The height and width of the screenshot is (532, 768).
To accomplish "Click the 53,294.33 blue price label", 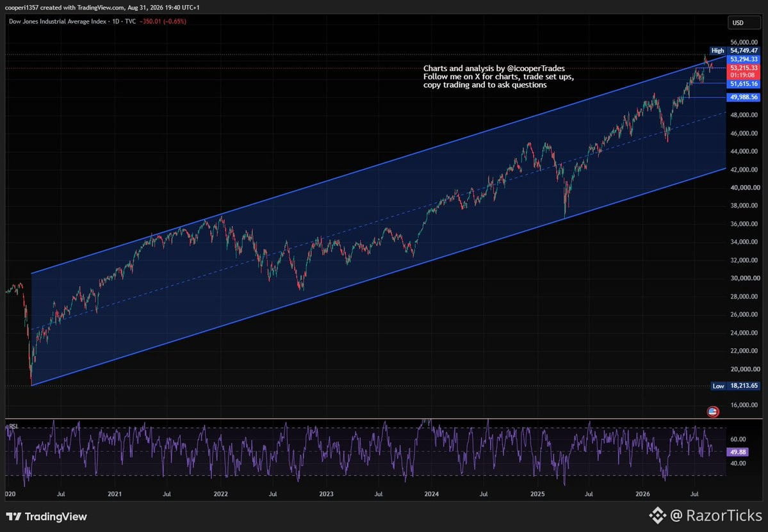I will (744, 60).
